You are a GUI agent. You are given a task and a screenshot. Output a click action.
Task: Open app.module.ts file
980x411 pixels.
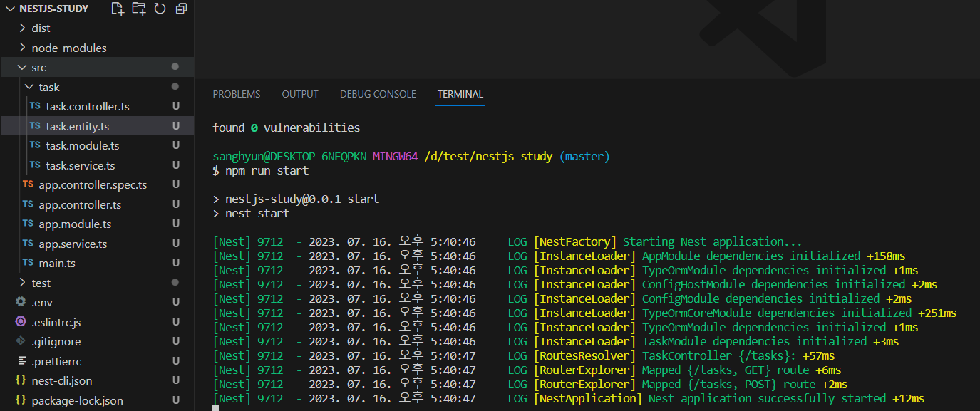[x=75, y=224]
